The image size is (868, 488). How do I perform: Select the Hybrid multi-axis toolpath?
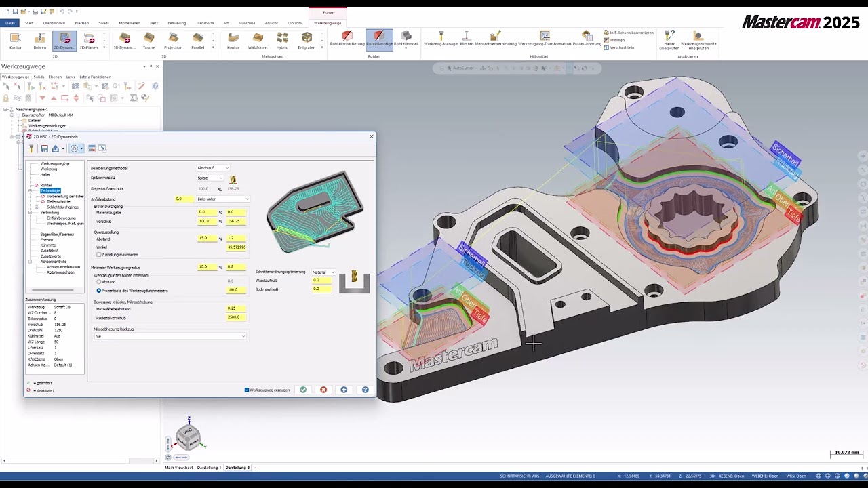pos(282,40)
